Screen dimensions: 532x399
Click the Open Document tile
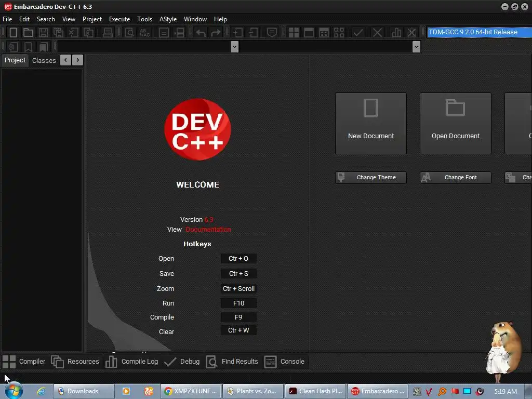(x=455, y=124)
